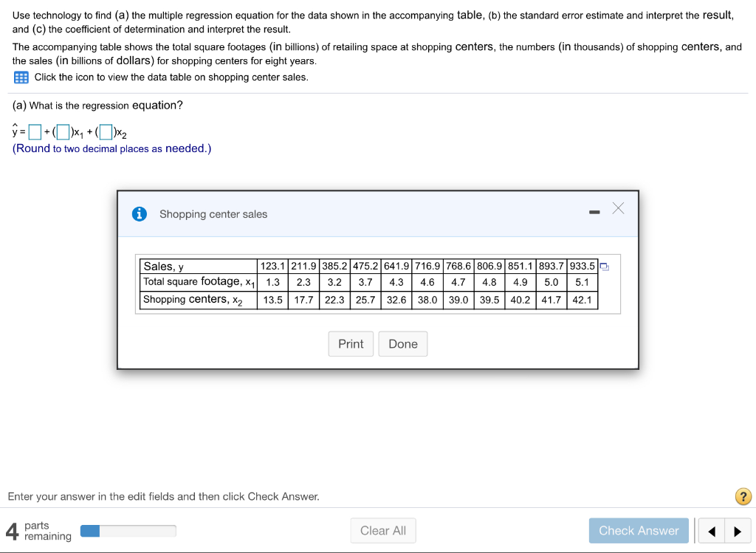Click the previous-part left arrow
This screenshot has width=756, height=553.
(711, 530)
